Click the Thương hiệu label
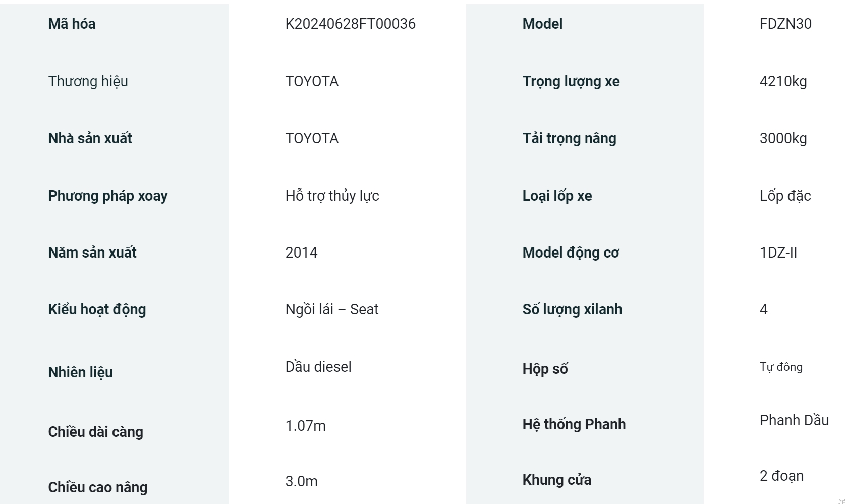845x504 pixels. 88,81
